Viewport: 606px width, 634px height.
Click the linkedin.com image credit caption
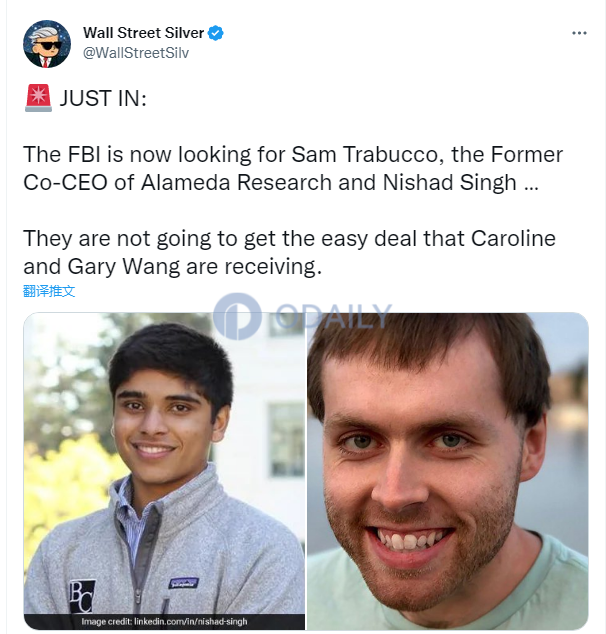click(164, 621)
